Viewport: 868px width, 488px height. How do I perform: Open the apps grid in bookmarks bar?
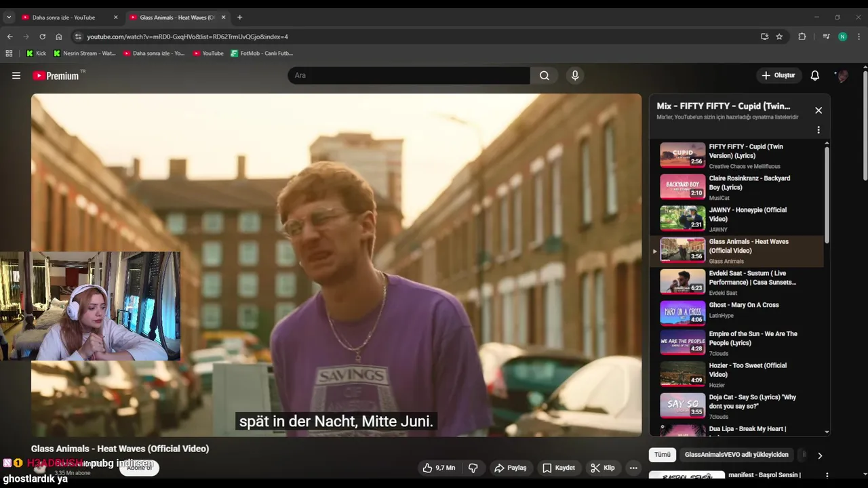9,53
